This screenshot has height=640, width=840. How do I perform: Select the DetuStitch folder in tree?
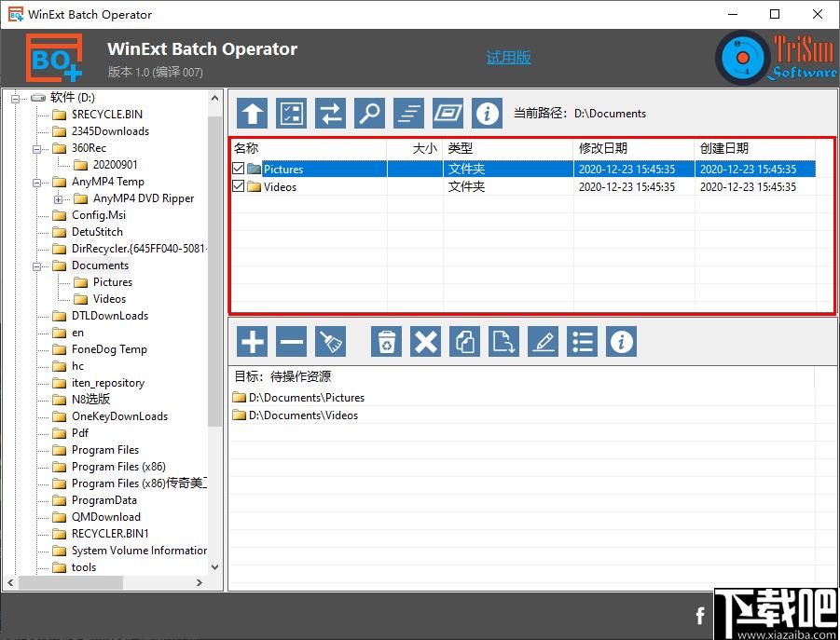tap(97, 232)
